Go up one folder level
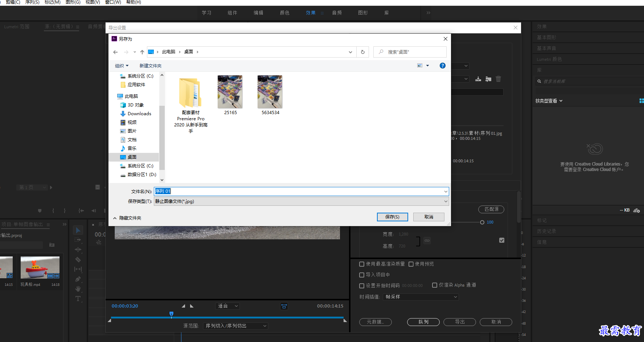Image resolution: width=644 pixels, height=342 pixels. point(142,52)
